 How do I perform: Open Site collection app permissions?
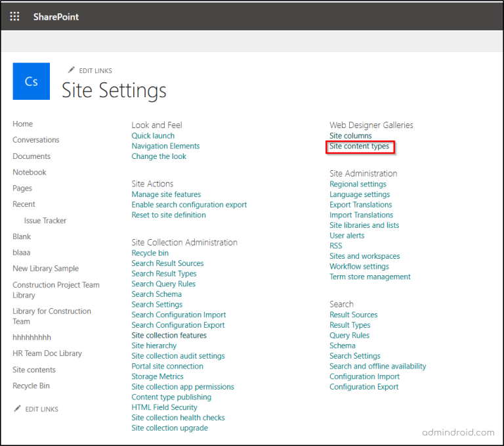click(183, 387)
